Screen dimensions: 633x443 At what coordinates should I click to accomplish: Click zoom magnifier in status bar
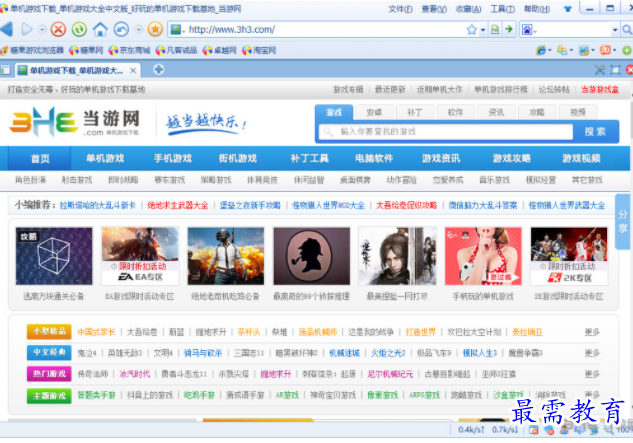tap(609, 430)
